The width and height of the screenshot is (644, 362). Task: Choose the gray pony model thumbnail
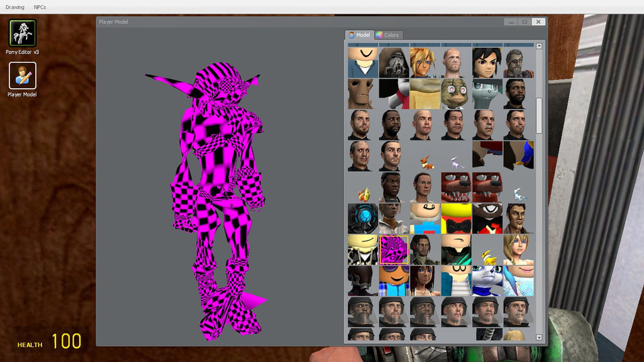(487, 94)
